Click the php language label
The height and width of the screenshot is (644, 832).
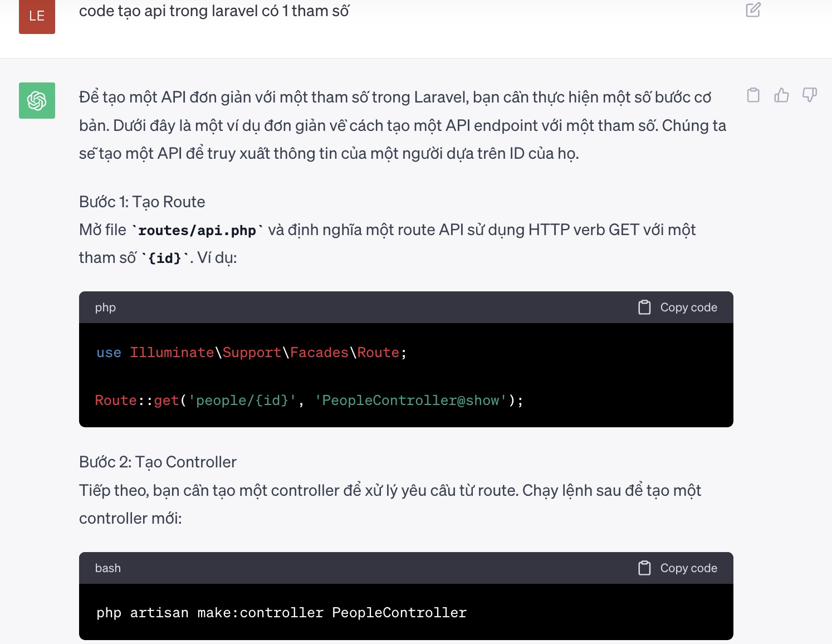105,308
